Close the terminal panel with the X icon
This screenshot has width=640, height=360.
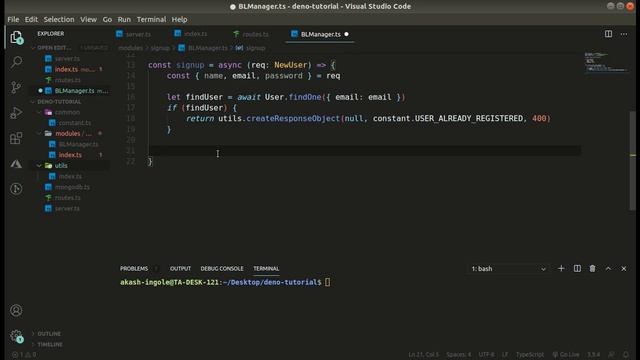[624, 269]
